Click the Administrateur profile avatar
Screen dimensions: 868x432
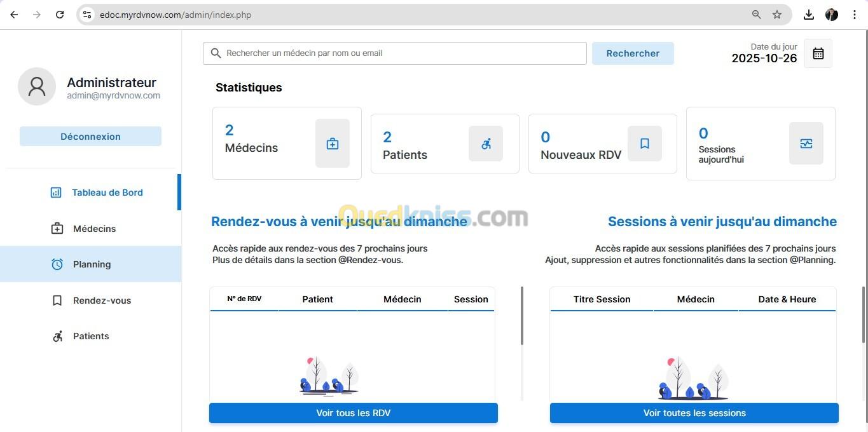[x=37, y=86]
